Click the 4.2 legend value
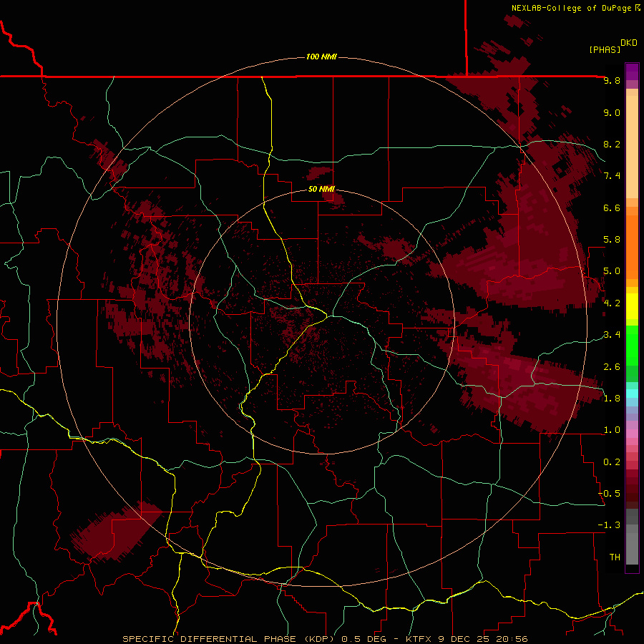Screen dimensions: 644x644 (612, 303)
